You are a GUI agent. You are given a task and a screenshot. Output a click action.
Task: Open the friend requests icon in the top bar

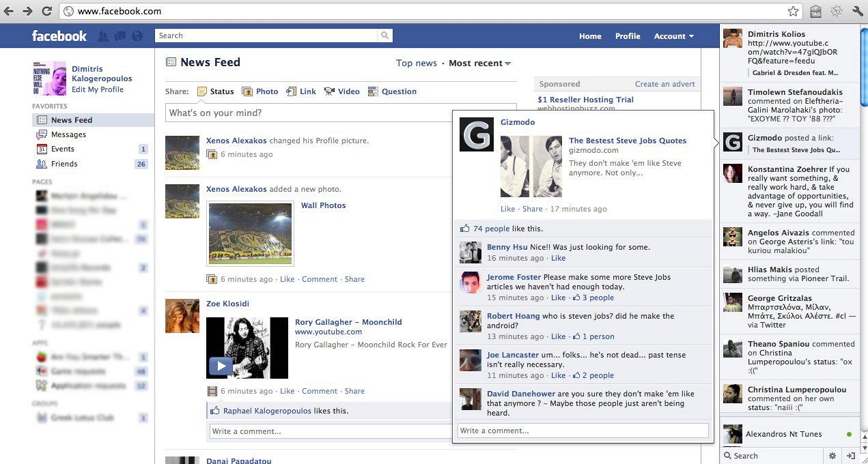pyautogui.click(x=103, y=36)
